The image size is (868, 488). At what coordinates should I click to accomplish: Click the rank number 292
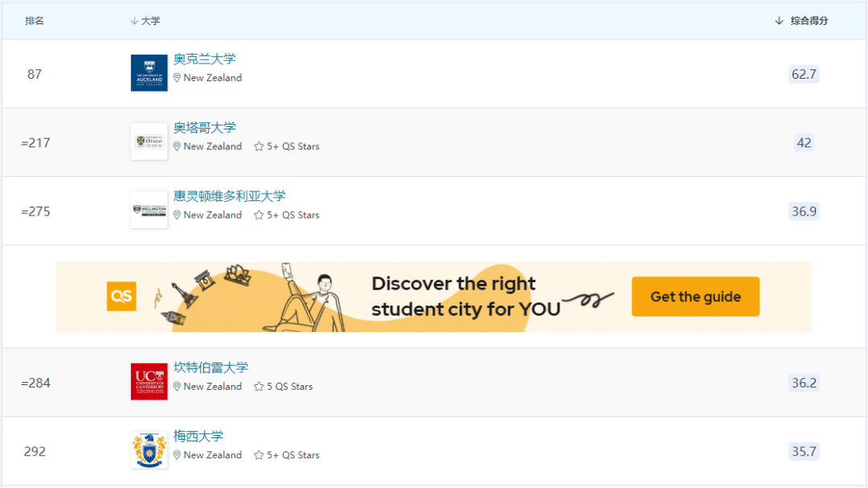point(35,452)
